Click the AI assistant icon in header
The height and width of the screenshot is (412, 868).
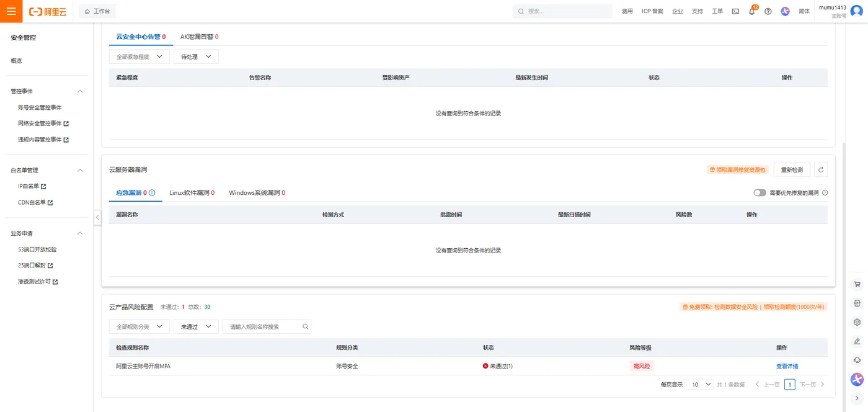[786, 11]
